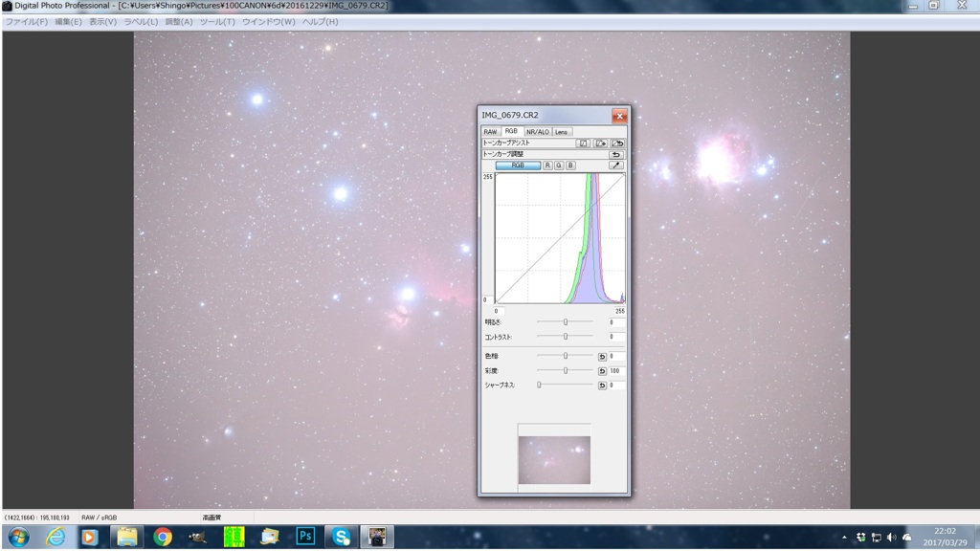Click the sharpness (シャープネス) slider handle
Viewport: 980px width, 551px height.
[x=539, y=386]
